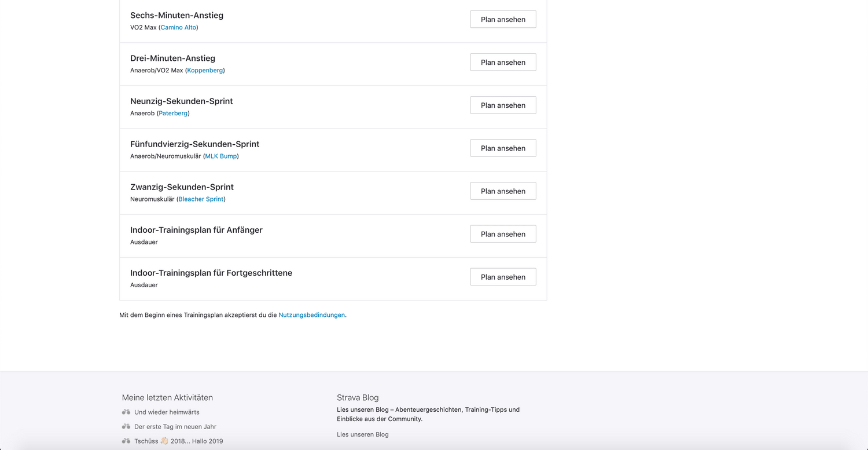Open the Koppenberg segment link
This screenshot has height=450, width=868.
coord(205,70)
